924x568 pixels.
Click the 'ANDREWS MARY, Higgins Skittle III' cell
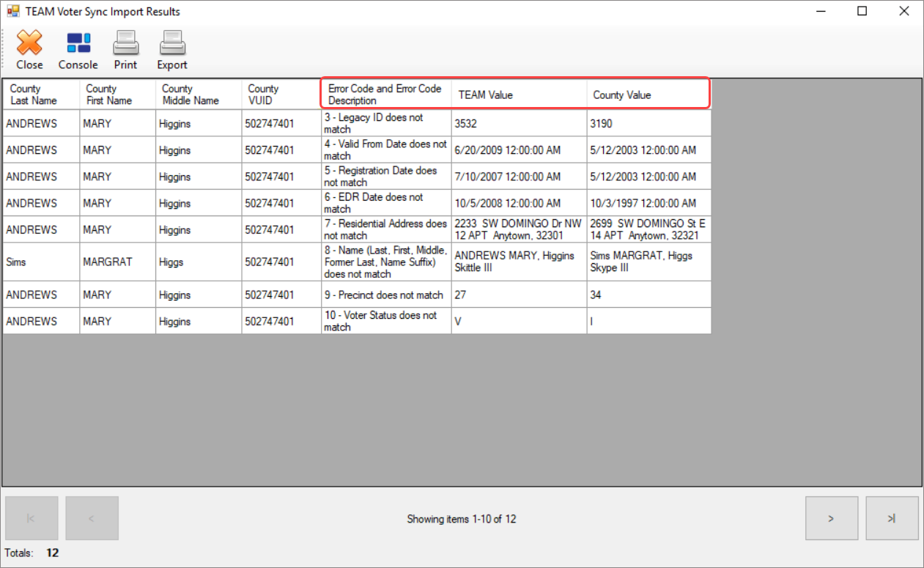519,262
